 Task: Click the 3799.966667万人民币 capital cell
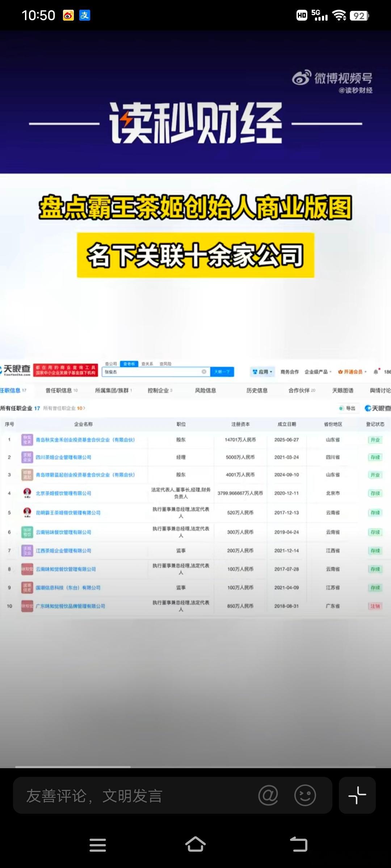click(240, 493)
